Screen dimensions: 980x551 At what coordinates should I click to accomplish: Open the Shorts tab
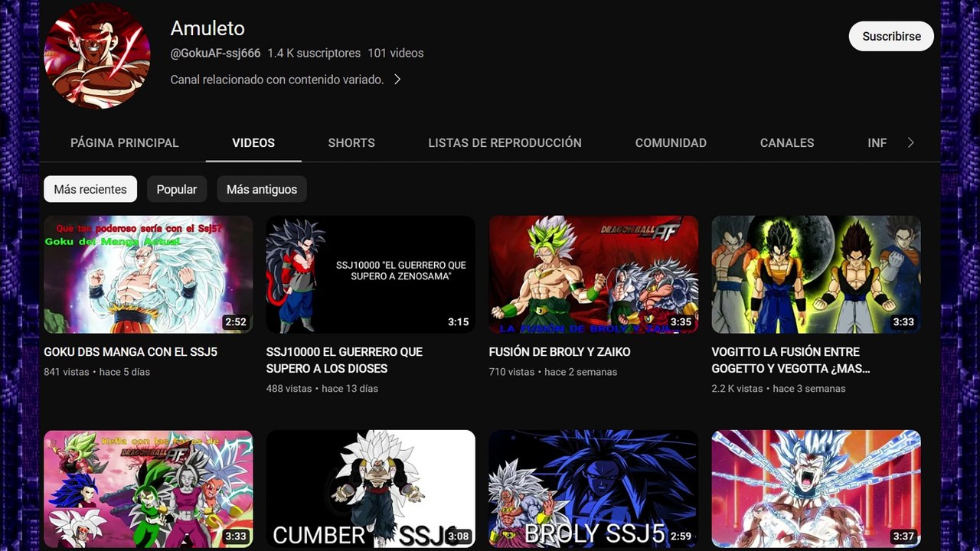pyautogui.click(x=351, y=143)
